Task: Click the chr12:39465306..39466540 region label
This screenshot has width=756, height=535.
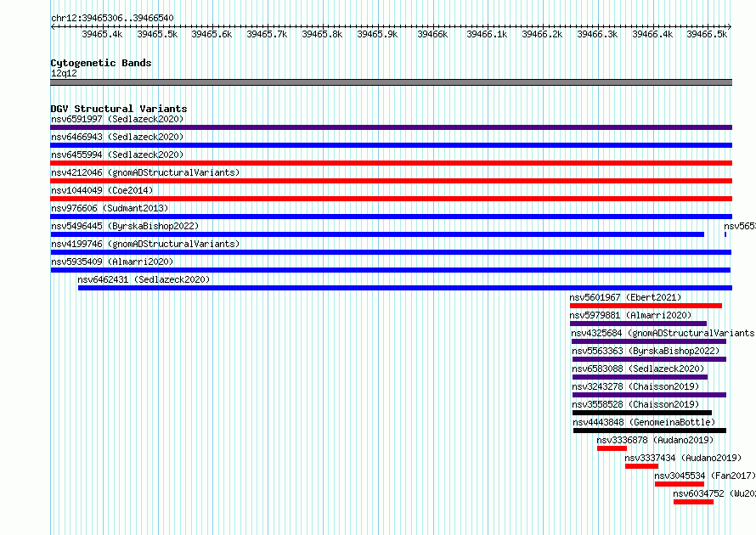Action: coord(112,18)
